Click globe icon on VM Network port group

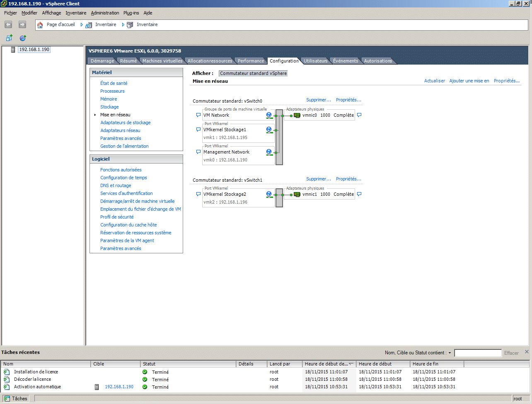[x=269, y=115]
